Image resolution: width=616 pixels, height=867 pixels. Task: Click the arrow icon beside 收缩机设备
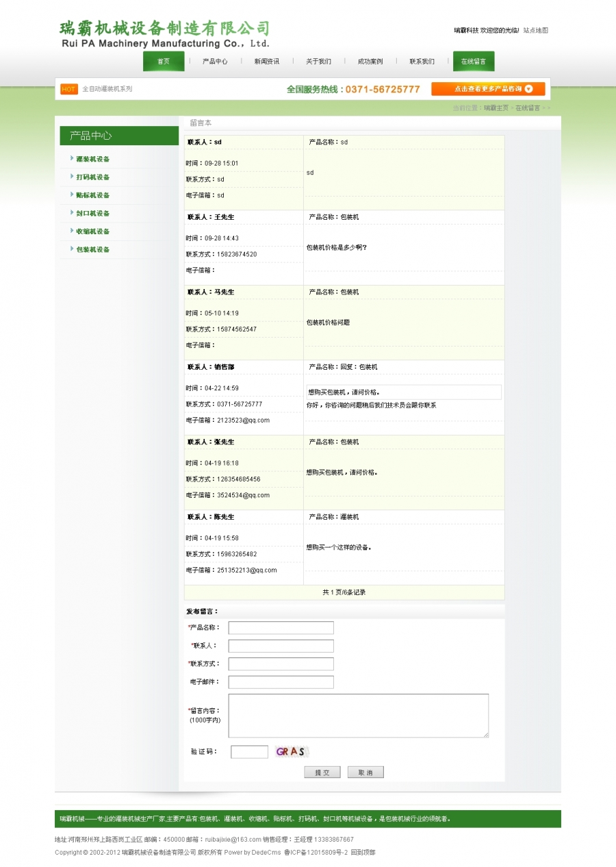click(72, 231)
